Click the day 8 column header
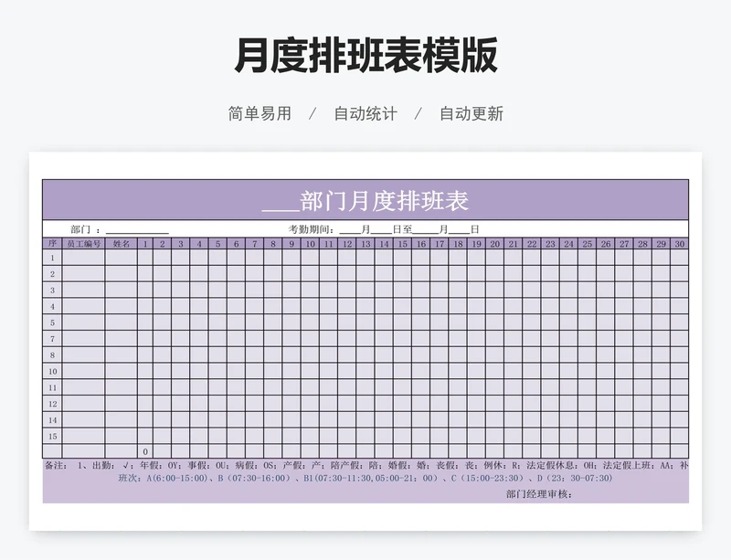This screenshot has width=731, height=560. (273, 243)
